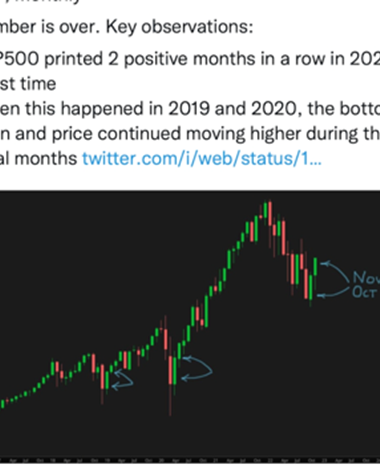The image size is (380, 469).
Task: Click the first green candle at chart left edge
Action: click(x=3, y=404)
